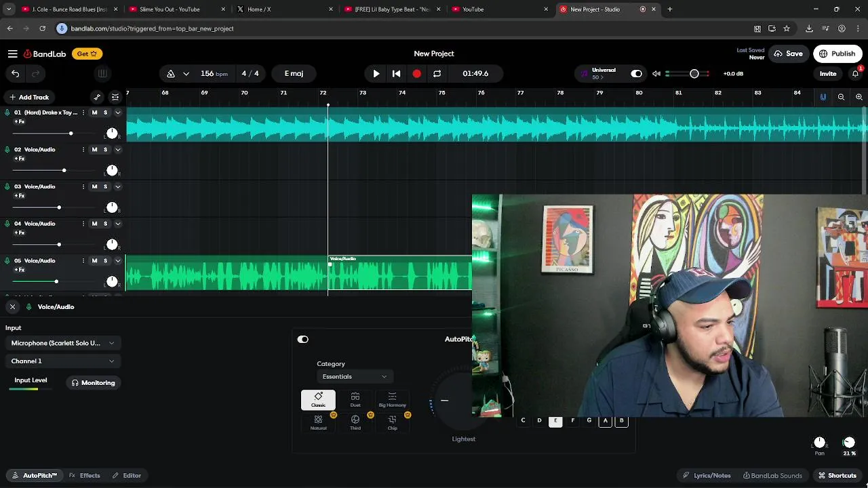Adjust track 01 volume slider
This screenshot has height=488, width=868.
pos(71,134)
